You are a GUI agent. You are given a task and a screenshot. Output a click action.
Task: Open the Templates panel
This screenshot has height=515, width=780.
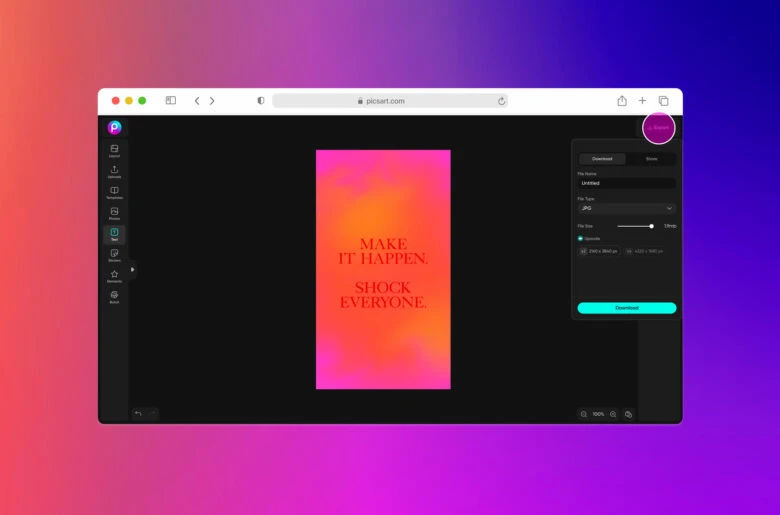pyautogui.click(x=114, y=192)
